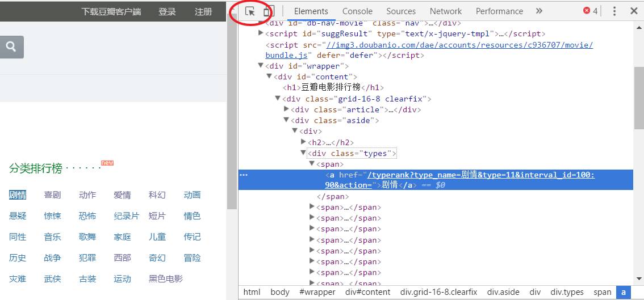The width and height of the screenshot is (644, 300).
Task: Open DevTools three-dot customize menu
Action: [x=614, y=11]
